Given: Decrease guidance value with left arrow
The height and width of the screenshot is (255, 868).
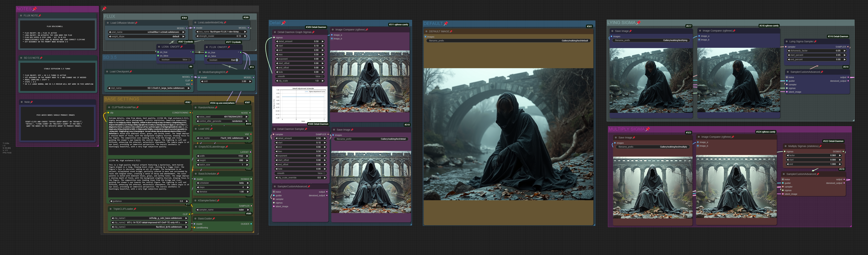Looking at the screenshot, I should click(111, 201).
